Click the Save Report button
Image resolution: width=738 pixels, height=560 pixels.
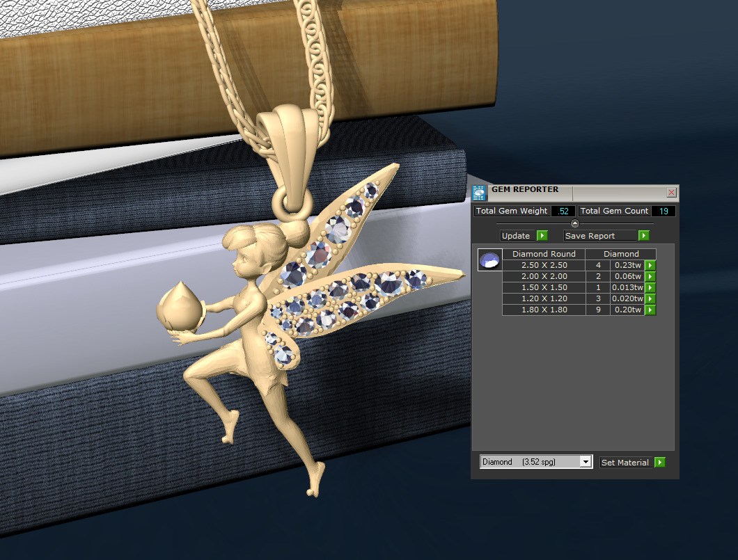tap(601, 236)
